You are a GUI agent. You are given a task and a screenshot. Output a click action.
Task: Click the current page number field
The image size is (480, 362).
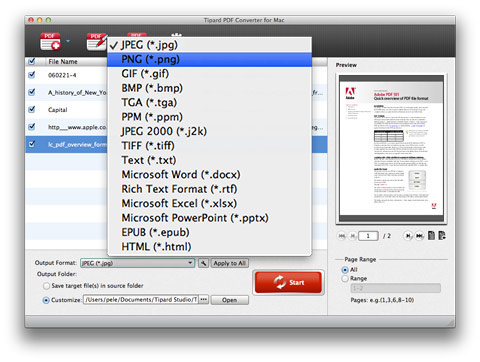(x=368, y=236)
